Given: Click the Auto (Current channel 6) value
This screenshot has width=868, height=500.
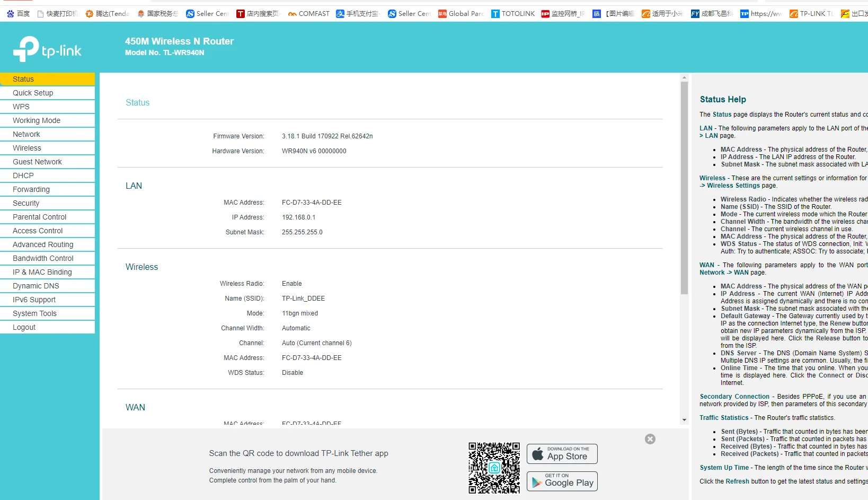Looking at the screenshot, I should [317, 343].
